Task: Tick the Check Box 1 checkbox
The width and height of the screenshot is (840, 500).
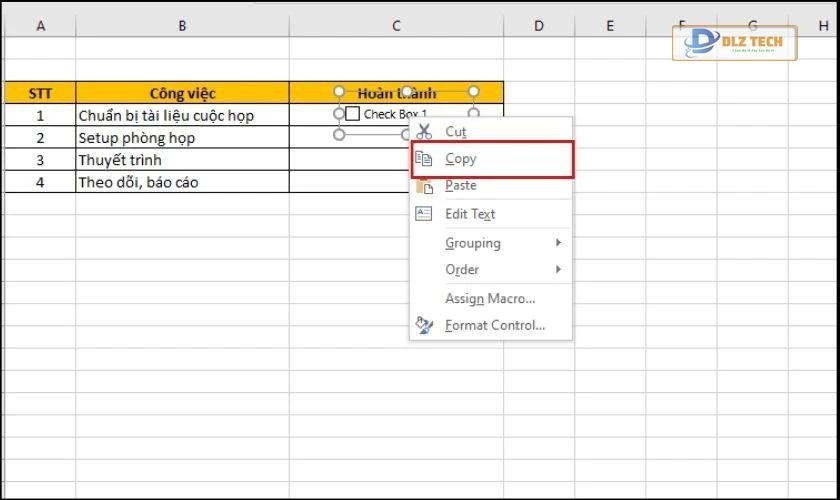Action: (x=352, y=114)
